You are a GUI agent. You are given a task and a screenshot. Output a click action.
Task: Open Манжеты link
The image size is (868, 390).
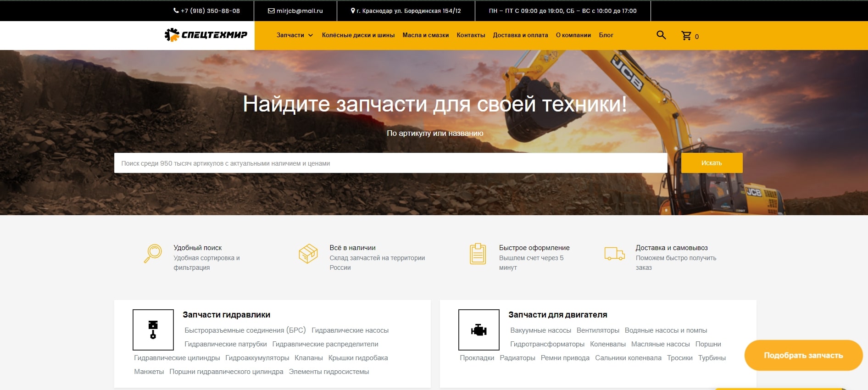tap(149, 372)
